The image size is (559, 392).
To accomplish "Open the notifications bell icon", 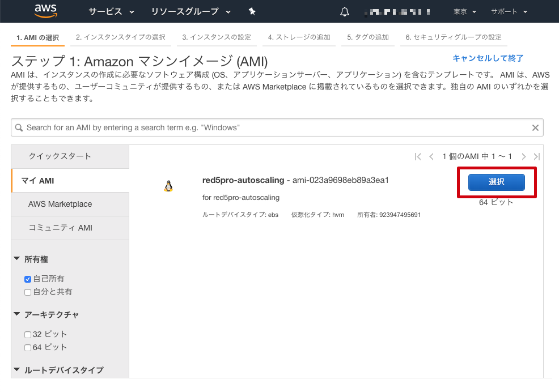I will click(x=344, y=12).
